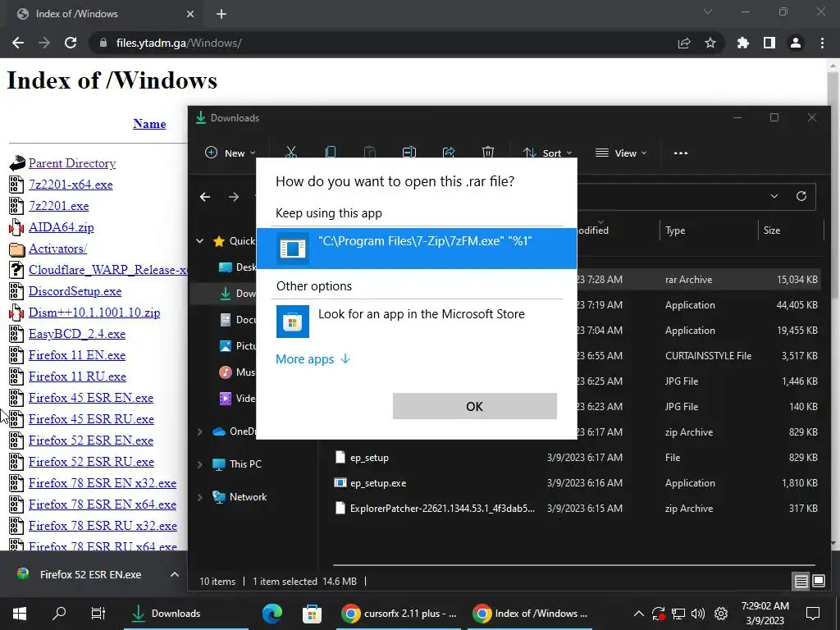Confirm dialog with OK button
The width and height of the screenshot is (840, 630).
click(x=475, y=406)
